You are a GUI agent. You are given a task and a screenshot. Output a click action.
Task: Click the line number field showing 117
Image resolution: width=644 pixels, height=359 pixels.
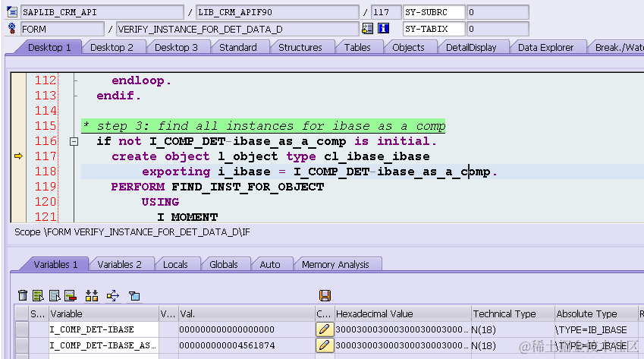coord(385,12)
